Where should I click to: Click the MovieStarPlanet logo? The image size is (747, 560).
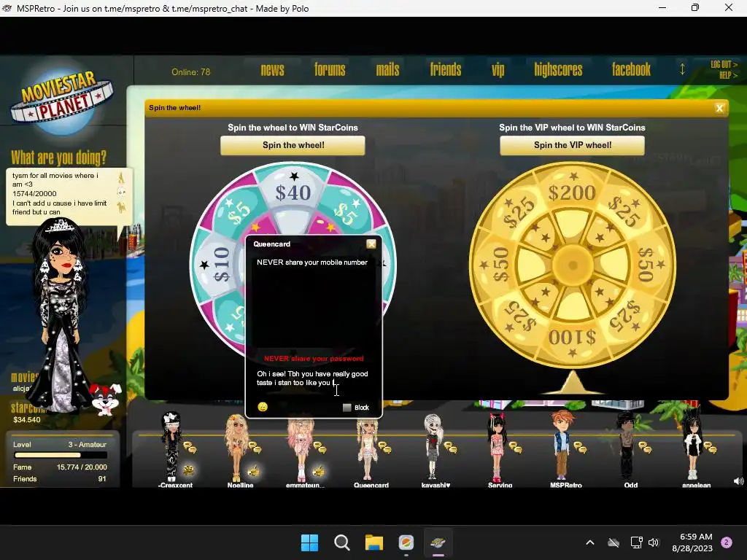pos(62,99)
